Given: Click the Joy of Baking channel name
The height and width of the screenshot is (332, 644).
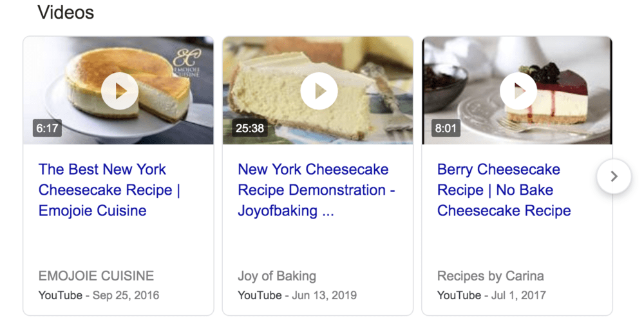Looking at the screenshot, I should [277, 276].
